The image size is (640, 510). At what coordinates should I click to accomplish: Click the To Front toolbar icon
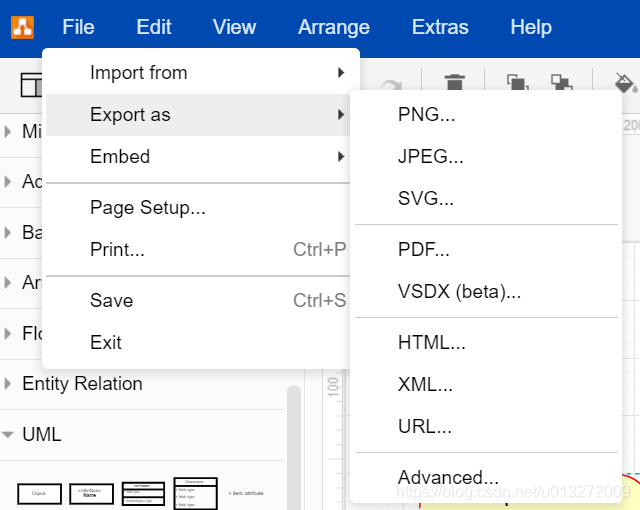(517, 85)
